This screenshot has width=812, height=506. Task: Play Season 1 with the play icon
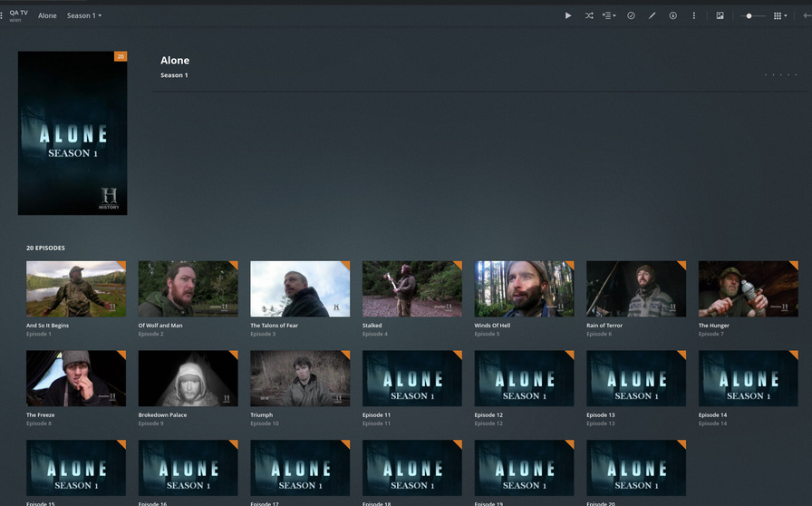tap(568, 15)
